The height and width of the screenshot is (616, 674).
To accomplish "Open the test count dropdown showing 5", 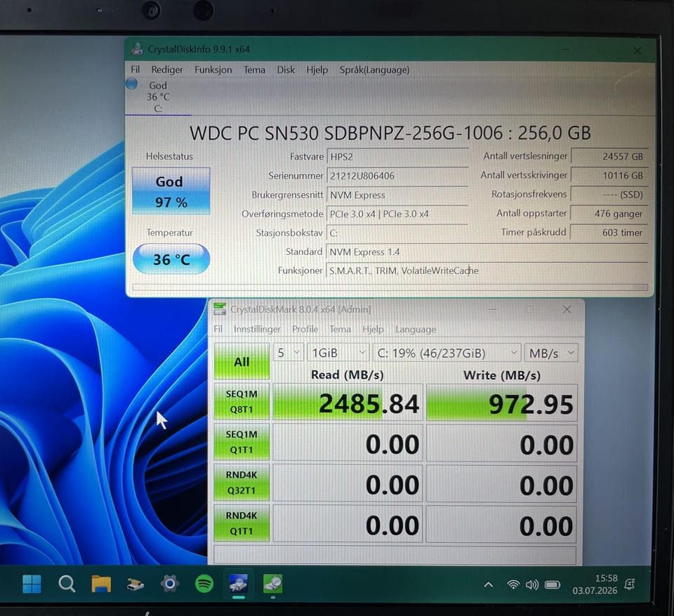I will point(289,353).
